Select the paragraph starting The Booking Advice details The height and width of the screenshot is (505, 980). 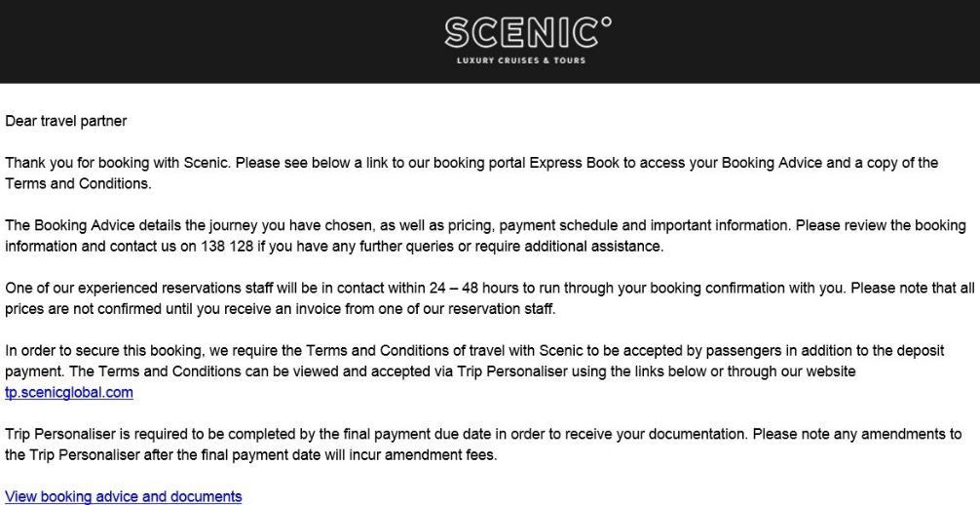pyautogui.click(x=486, y=236)
